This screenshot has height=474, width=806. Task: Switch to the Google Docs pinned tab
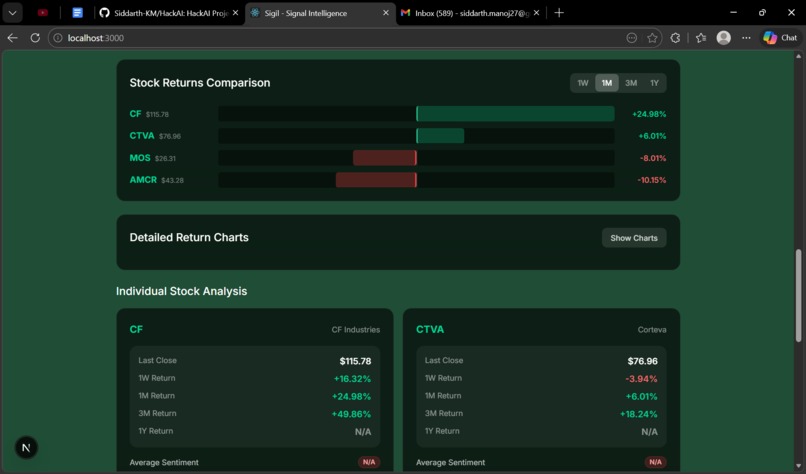tap(77, 13)
